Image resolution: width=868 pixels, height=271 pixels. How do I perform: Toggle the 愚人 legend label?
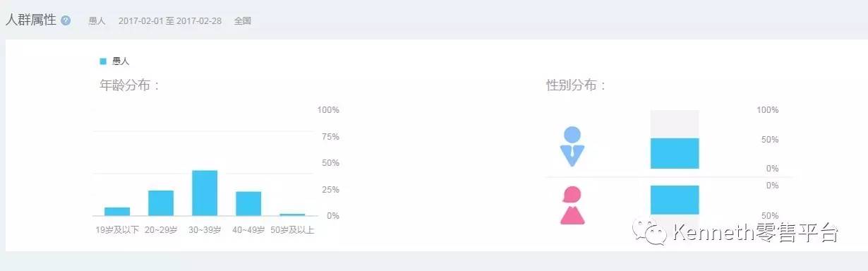[121, 61]
